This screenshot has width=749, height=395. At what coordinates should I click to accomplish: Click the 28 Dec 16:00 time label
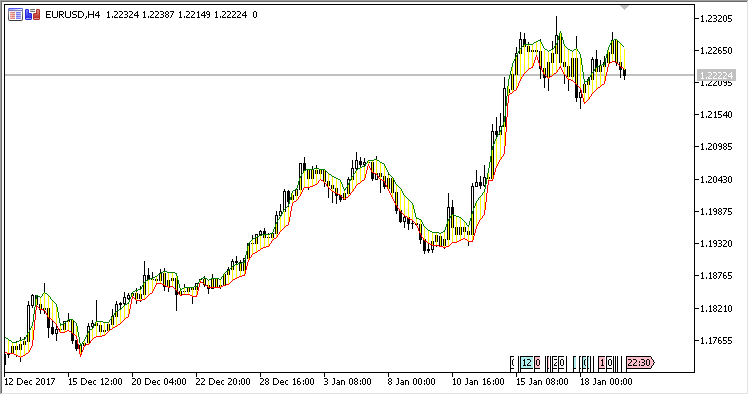point(287,382)
